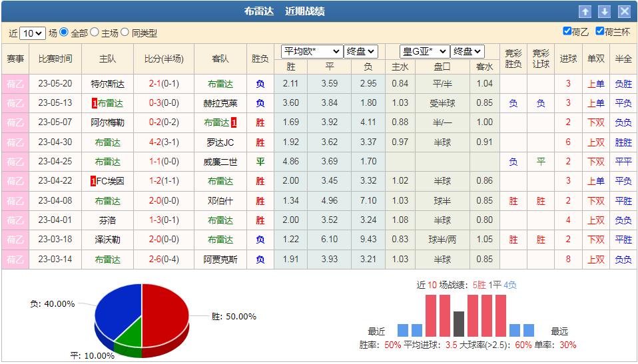Image resolution: width=638 pixels, height=364 pixels.
Task: Click the red card badge beside 布雷达 on 23-05-13
Action: point(95,104)
